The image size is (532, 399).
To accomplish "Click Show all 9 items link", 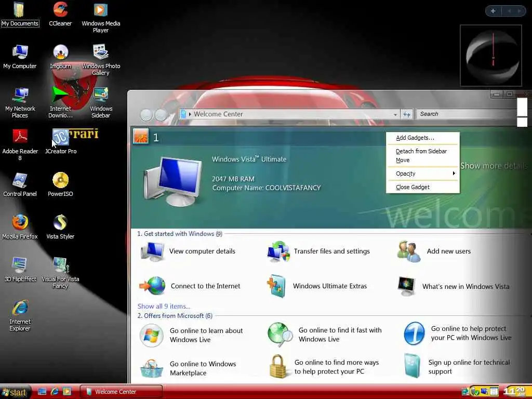I will coord(164,306).
